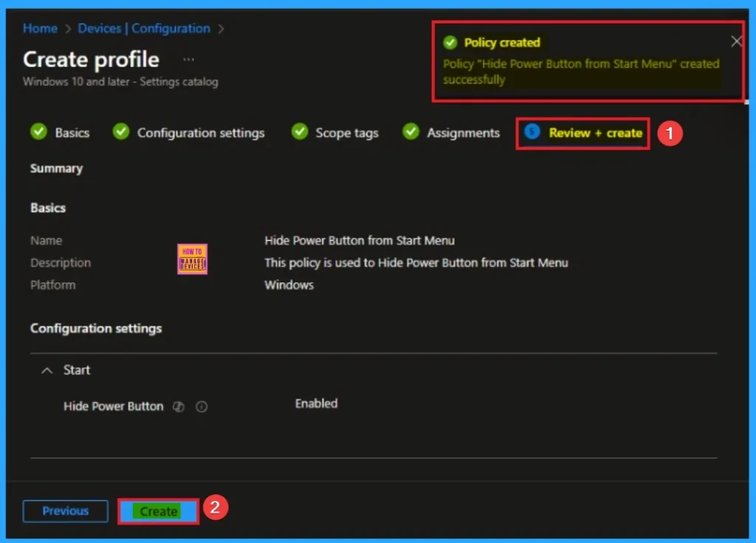Image resolution: width=756 pixels, height=543 pixels.
Task: Click the Description field label
Action: pos(61,262)
